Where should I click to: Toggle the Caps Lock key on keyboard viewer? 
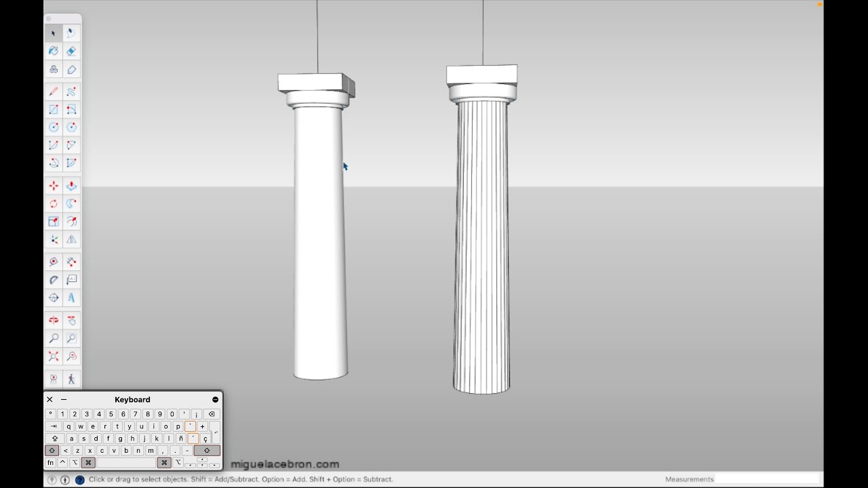55,439
